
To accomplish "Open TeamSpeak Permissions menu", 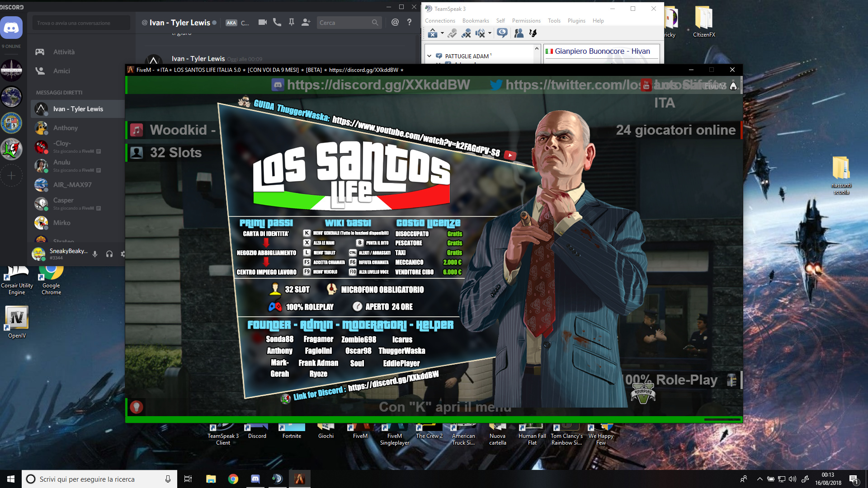I will pyautogui.click(x=526, y=21).
